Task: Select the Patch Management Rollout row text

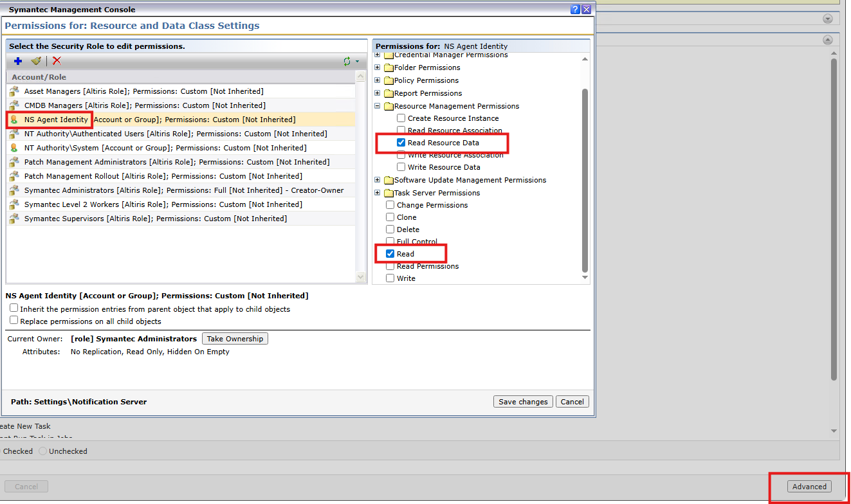Action: 163,176
